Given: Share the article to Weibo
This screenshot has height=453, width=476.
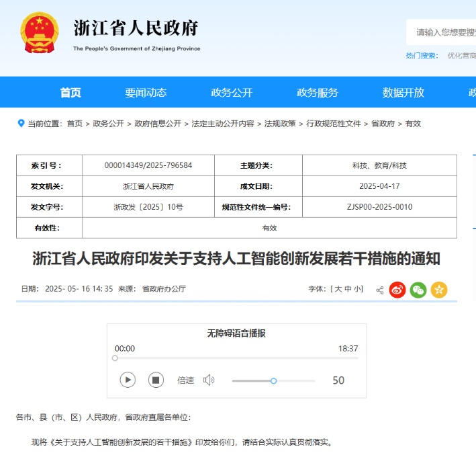Looking at the screenshot, I should pyautogui.click(x=397, y=290).
